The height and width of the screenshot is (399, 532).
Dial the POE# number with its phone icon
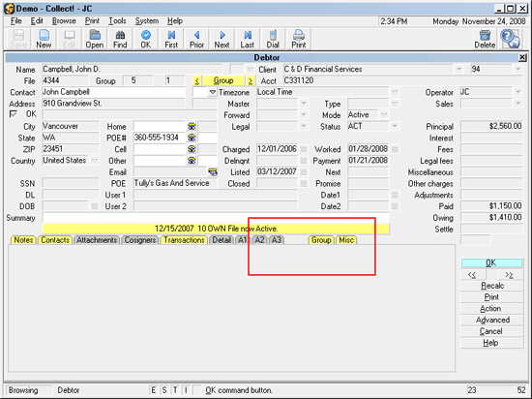(x=192, y=138)
